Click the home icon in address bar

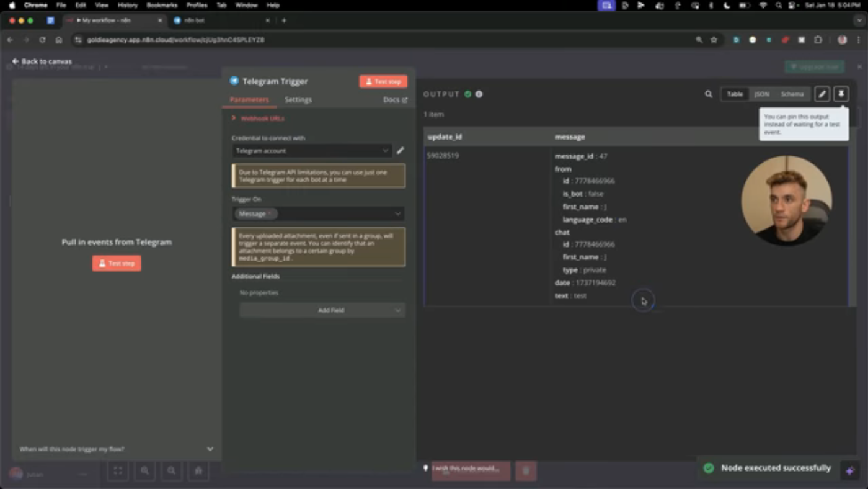click(59, 40)
